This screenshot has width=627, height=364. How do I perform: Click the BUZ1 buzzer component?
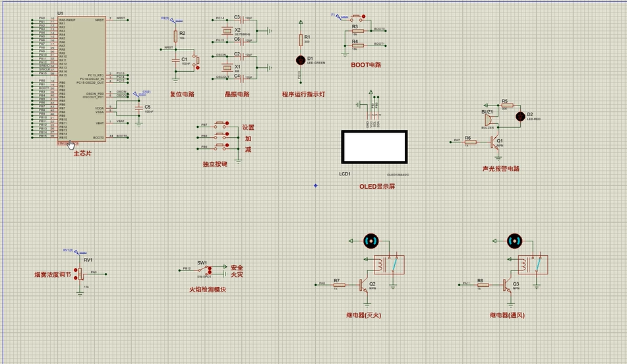(489, 120)
